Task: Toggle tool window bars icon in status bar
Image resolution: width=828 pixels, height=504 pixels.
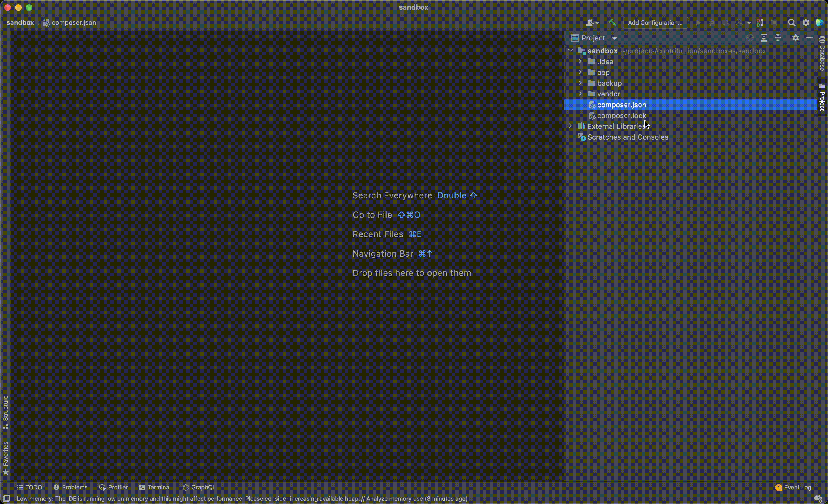Action: click(6, 499)
